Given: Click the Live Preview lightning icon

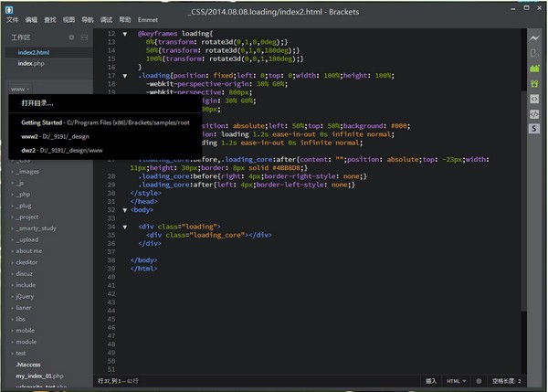Looking at the screenshot, I should point(536,38).
